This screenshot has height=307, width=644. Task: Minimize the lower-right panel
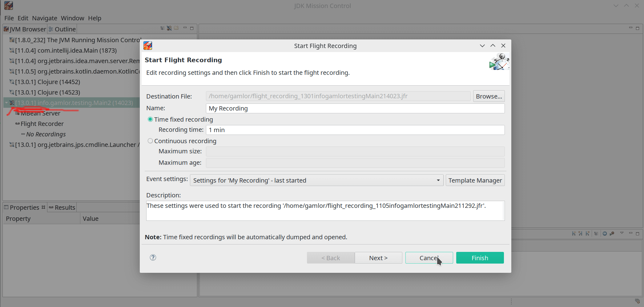(630, 233)
